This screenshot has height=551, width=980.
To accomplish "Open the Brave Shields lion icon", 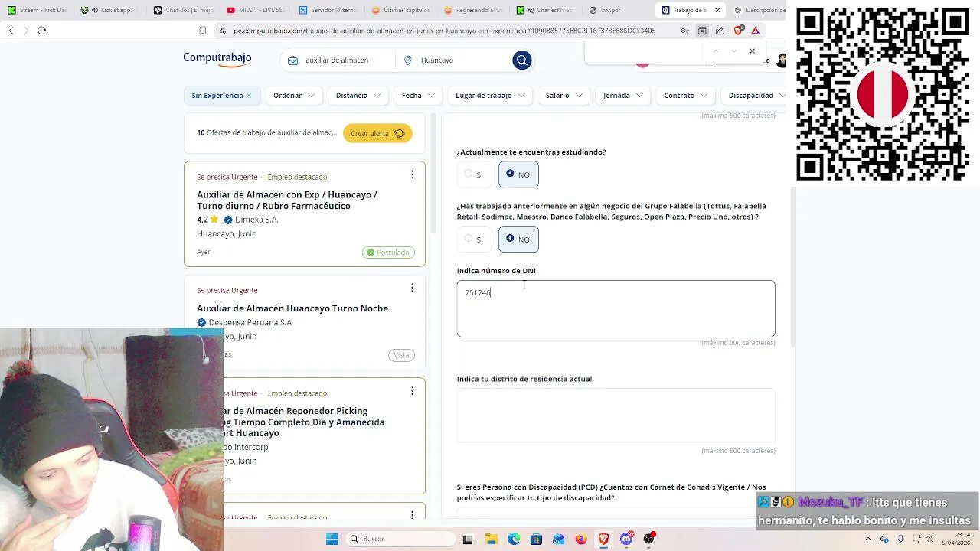I will (738, 31).
